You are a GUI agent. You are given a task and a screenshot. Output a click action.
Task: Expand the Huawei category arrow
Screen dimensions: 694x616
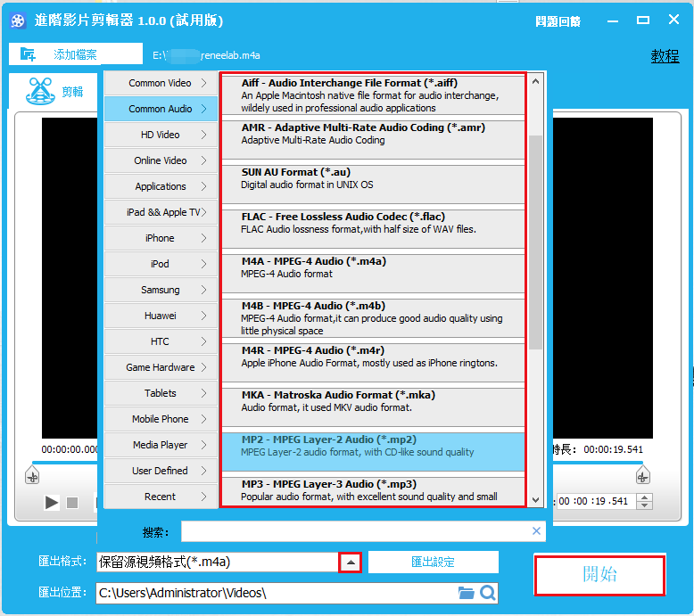(x=203, y=316)
